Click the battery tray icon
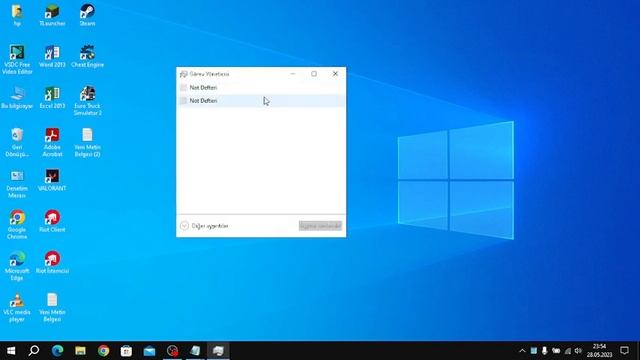 click(x=556, y=351)
